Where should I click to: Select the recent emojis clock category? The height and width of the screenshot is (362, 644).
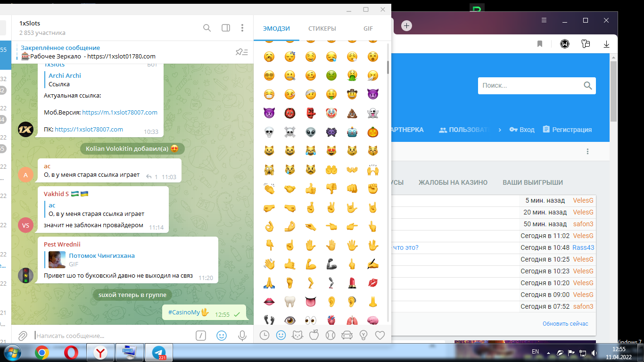point(264,335)
